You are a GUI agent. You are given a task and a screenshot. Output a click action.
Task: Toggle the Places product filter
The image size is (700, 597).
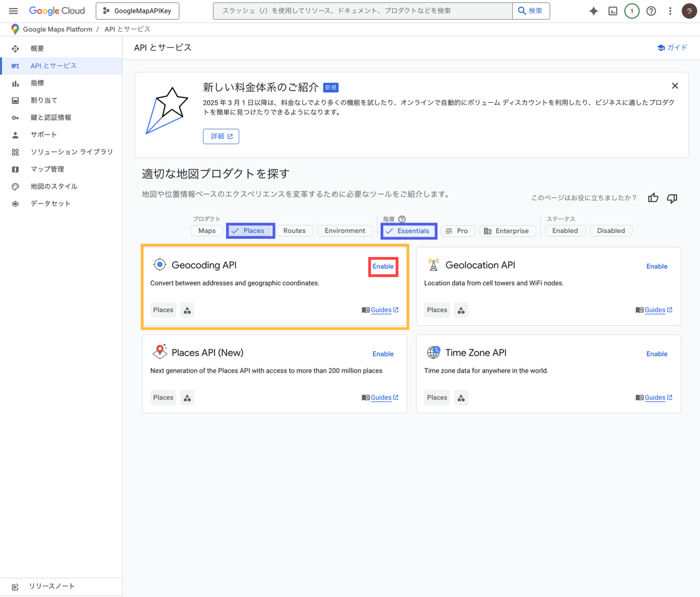click(x=250, y=231)
